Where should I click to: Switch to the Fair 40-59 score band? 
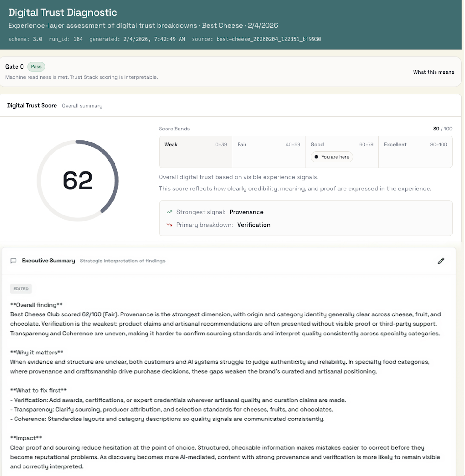269,152
